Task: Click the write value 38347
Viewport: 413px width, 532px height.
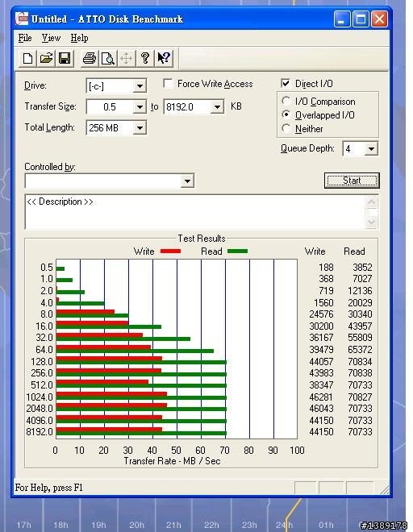Action: coord(321,384)
